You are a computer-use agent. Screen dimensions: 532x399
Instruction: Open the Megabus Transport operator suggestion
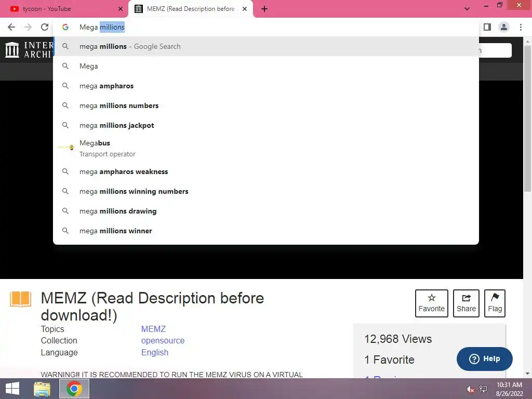266,148
